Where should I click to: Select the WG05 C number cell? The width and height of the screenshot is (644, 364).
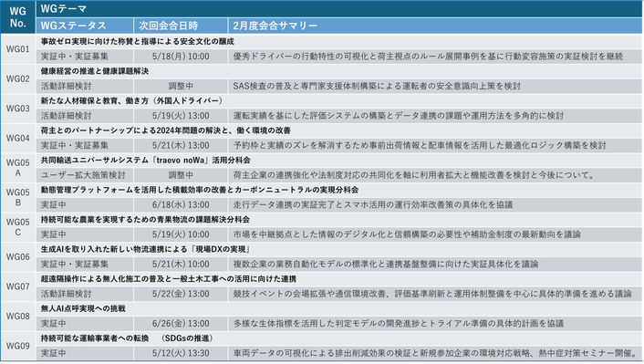[x=17, y=227]
